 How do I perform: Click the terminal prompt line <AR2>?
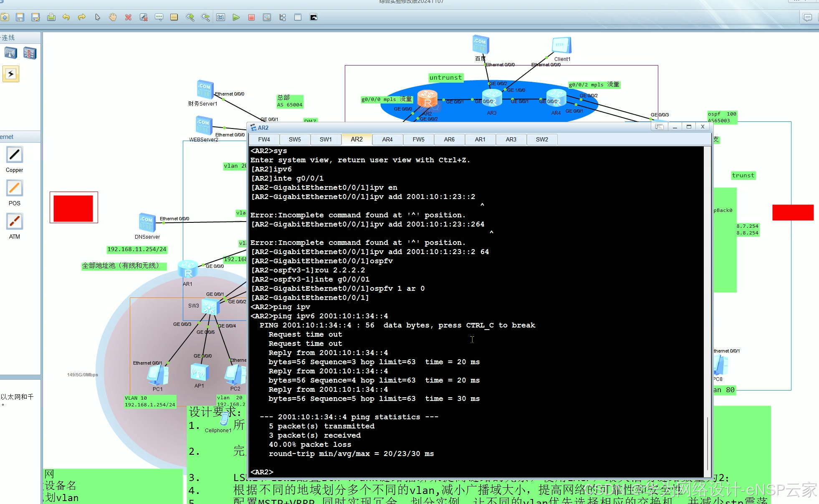pos(262,472)
